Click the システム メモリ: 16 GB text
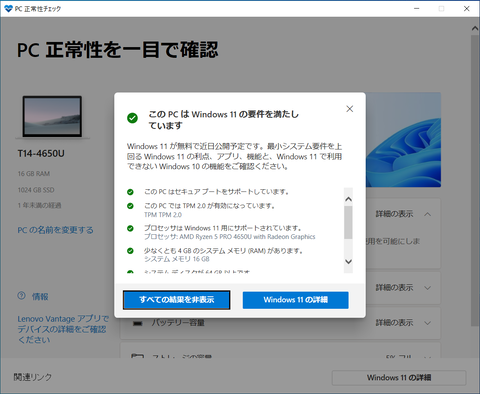Viewport: 480px width, 394px height. click(x=177, y=259)
